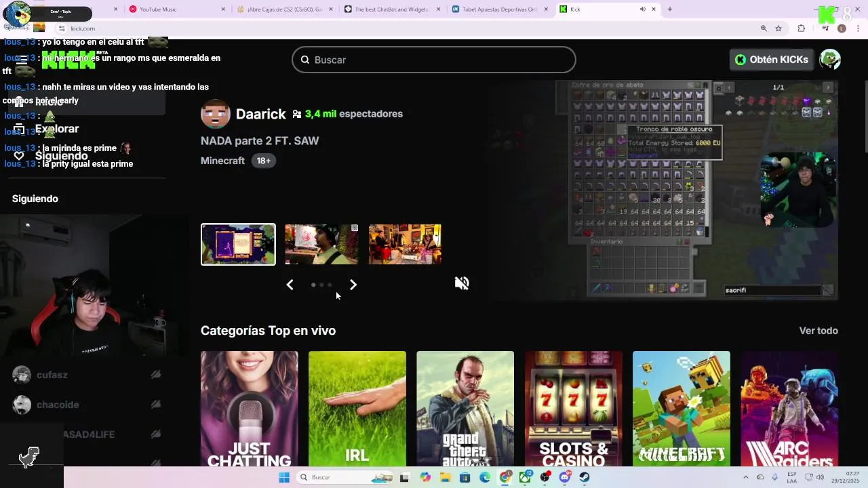868x488 pixels.
Task: Open the IRL category card
Action: [357, 409]
